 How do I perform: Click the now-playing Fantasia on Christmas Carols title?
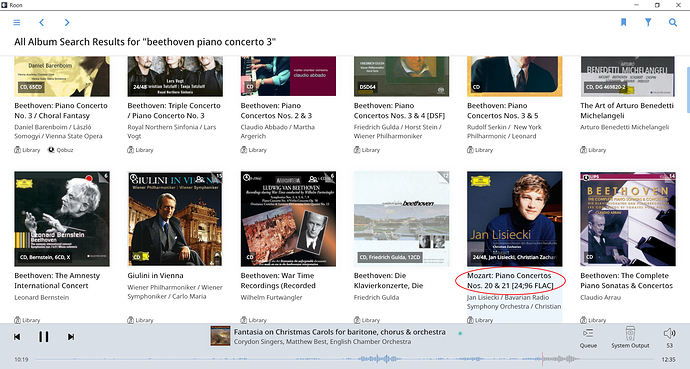point(339,332)
